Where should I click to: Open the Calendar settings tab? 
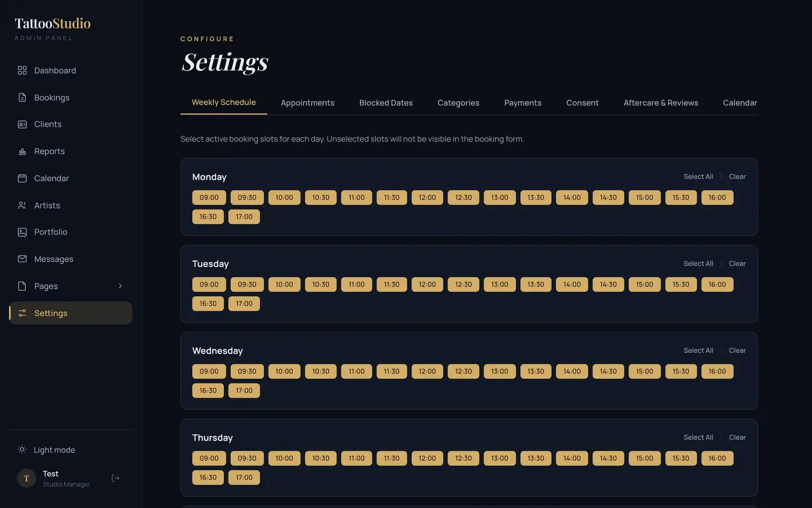pyautogui.click(x=739, y=103)
